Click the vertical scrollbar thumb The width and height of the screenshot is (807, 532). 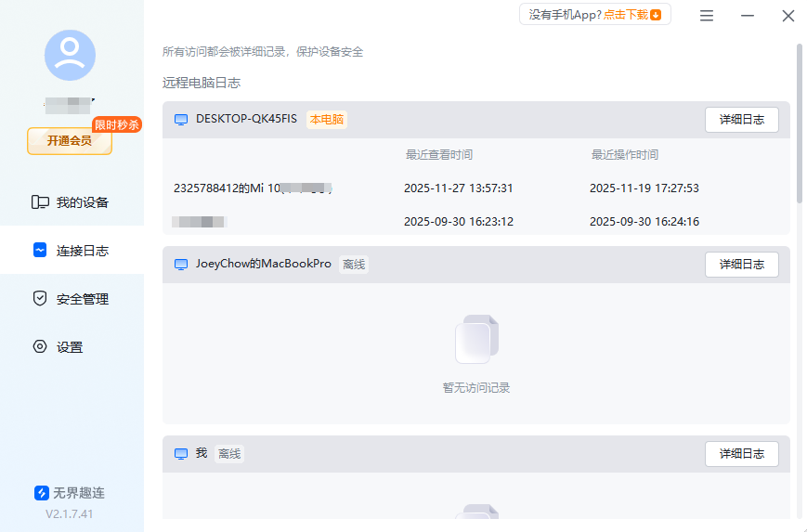pyautogui.click(x=800, y=123)
